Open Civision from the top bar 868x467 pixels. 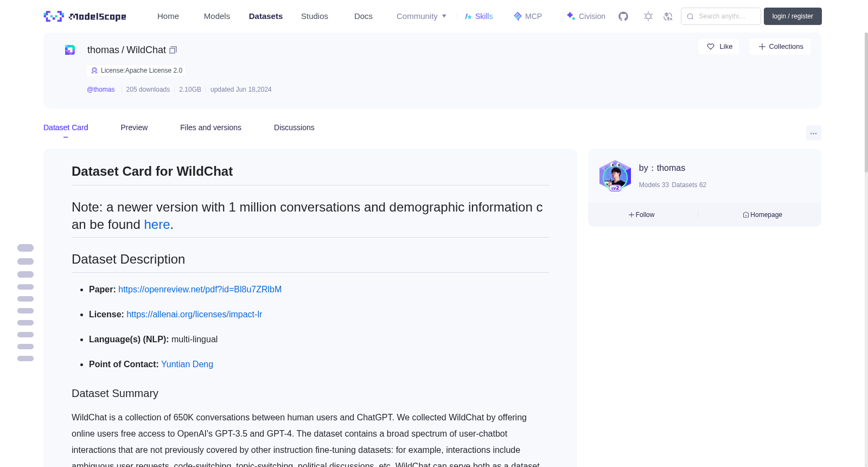586,16
